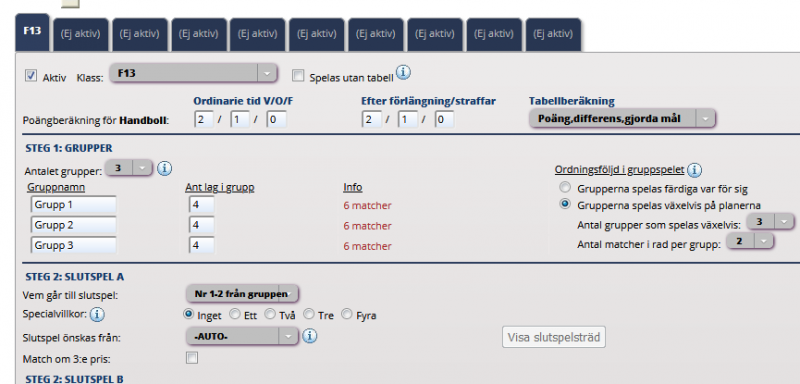This screenshot has height=384, width=800.
Task: Click the Visa slutspelsträd button
Action: click(554, 337)
